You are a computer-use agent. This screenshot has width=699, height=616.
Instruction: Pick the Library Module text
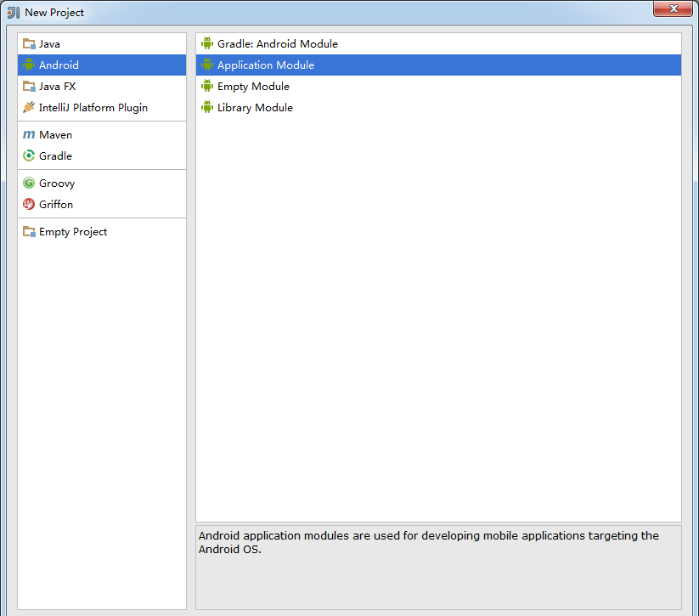(255, 108)
